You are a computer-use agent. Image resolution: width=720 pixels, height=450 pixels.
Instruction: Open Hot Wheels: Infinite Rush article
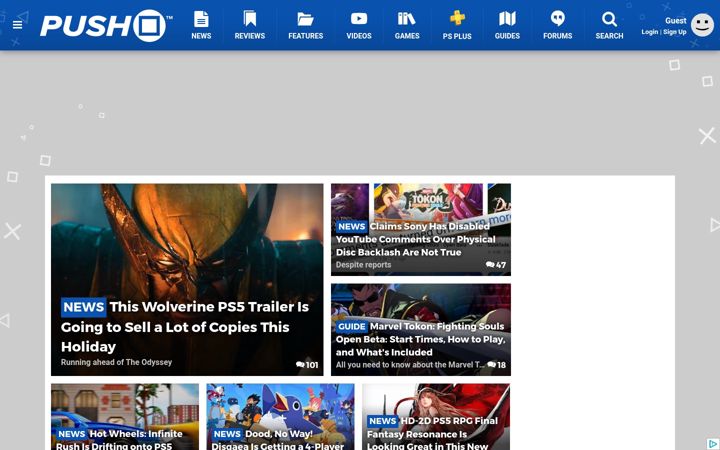pyautogui.click(x=119, y=439)
